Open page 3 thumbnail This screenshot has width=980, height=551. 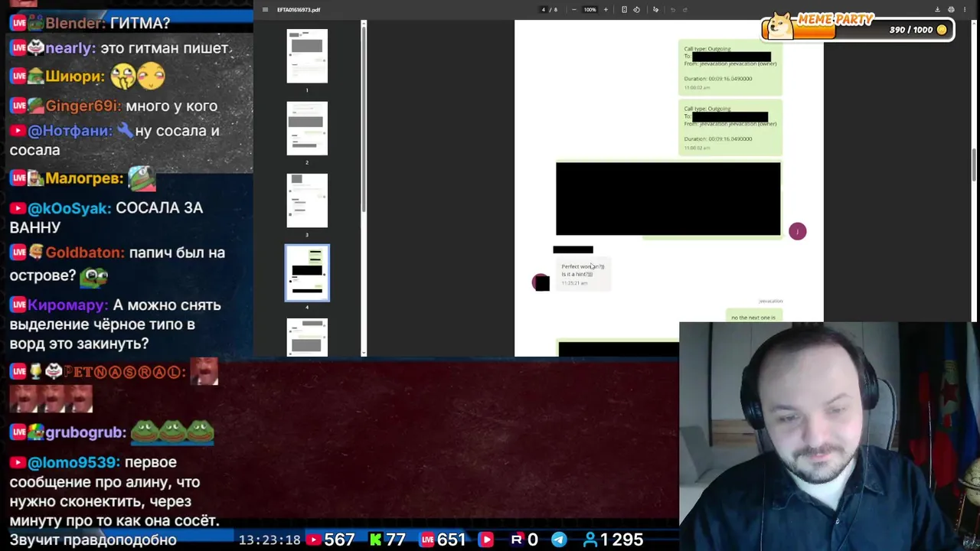tap(307, 201)
